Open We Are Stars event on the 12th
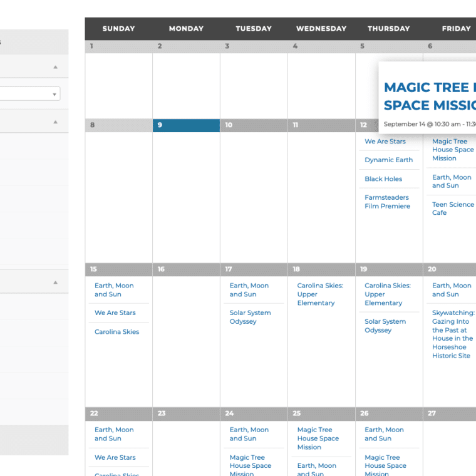476x476 pixels. (x=385, y=142)
